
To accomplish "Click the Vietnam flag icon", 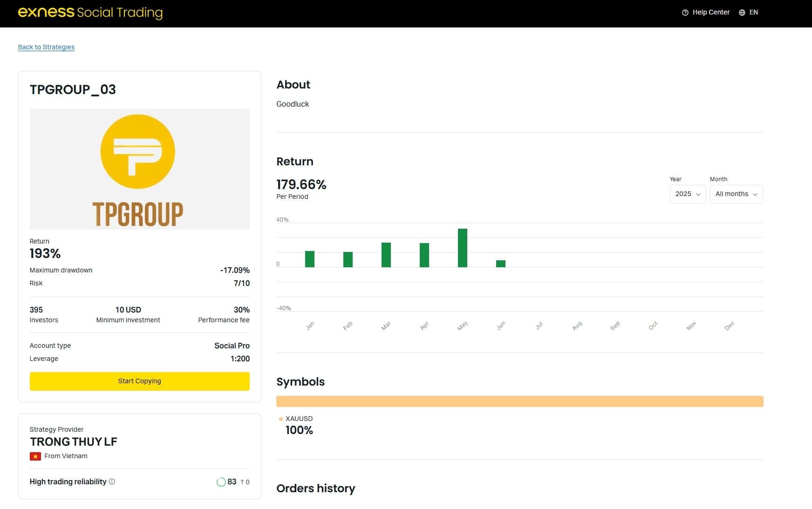I will click(x=35, y=456).
